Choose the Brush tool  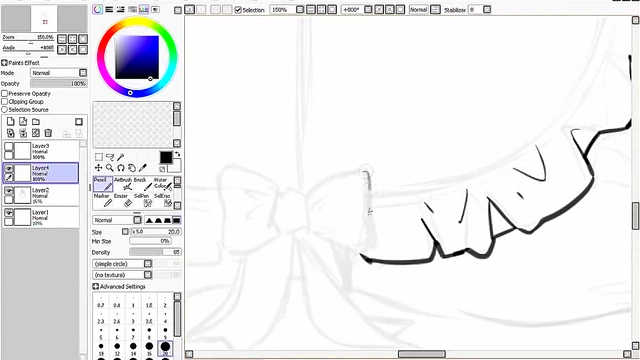pyautogui.click(x=143, y=184)
